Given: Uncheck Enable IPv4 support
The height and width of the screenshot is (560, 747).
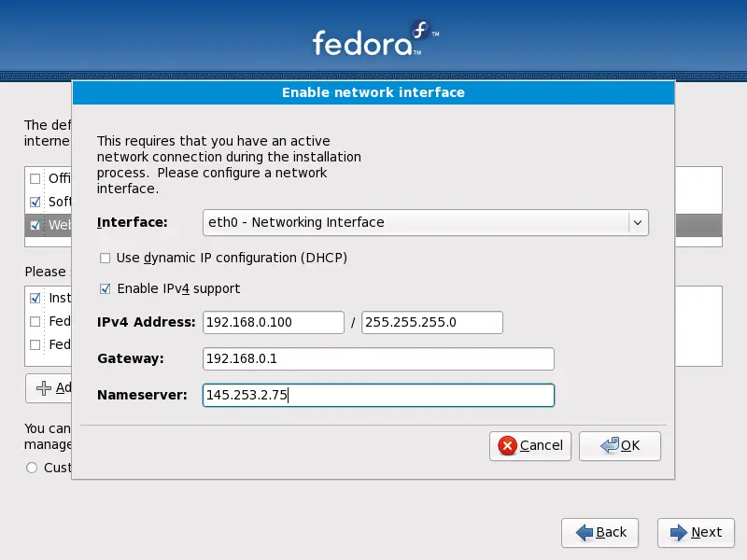Looking at the screenshot, I should point(105,289).
